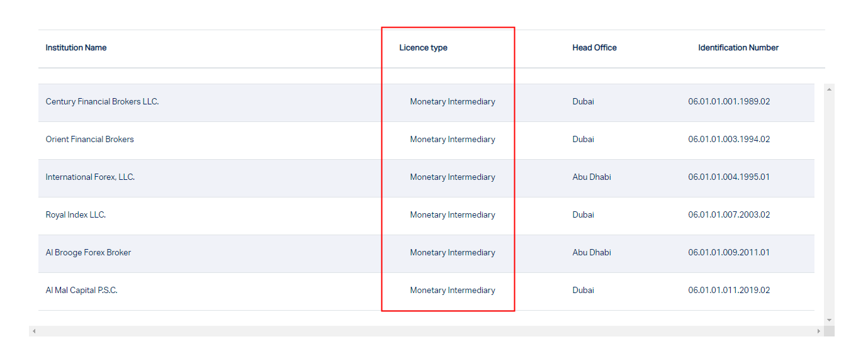
Task: Click identification number 06.01.01.001.1989.02
Action: coord(729,102)
